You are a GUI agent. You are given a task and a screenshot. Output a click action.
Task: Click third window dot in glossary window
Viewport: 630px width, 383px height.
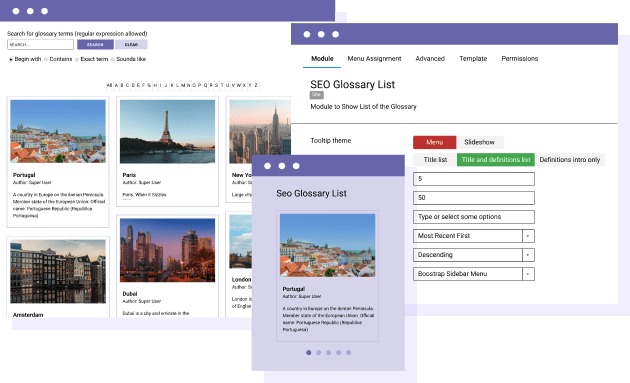(x=45, y=11)
